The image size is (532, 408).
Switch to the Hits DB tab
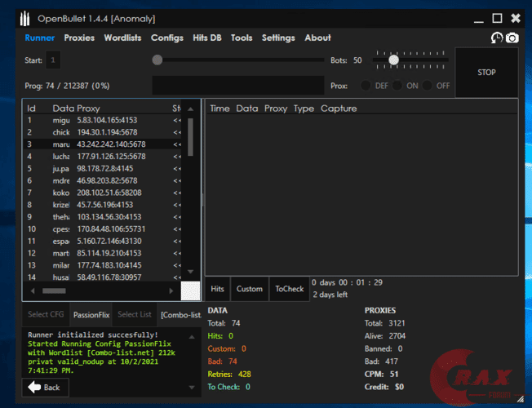[x=205, y=38]
